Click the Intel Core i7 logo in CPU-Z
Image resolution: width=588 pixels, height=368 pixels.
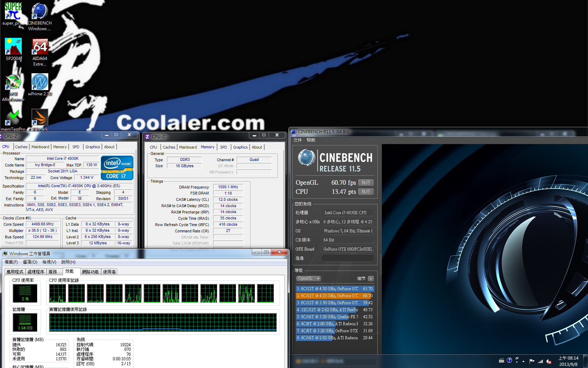117,168
